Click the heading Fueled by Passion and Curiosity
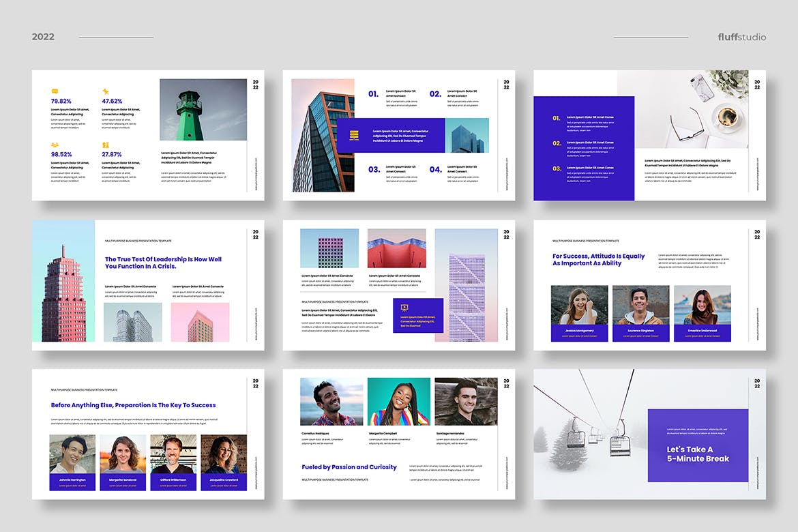 point(349,467)
